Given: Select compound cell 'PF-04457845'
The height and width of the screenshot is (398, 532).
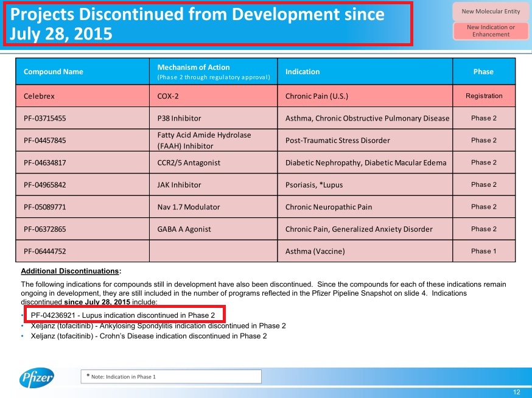Looking at the screenshot, I should click(82, 140).
